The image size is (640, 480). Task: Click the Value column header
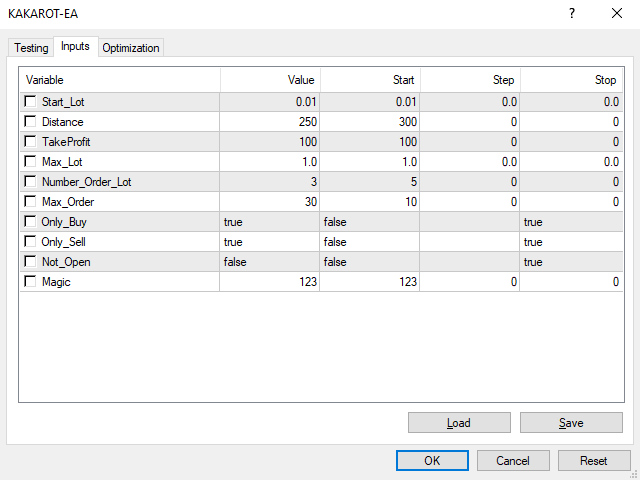point(270,80)
